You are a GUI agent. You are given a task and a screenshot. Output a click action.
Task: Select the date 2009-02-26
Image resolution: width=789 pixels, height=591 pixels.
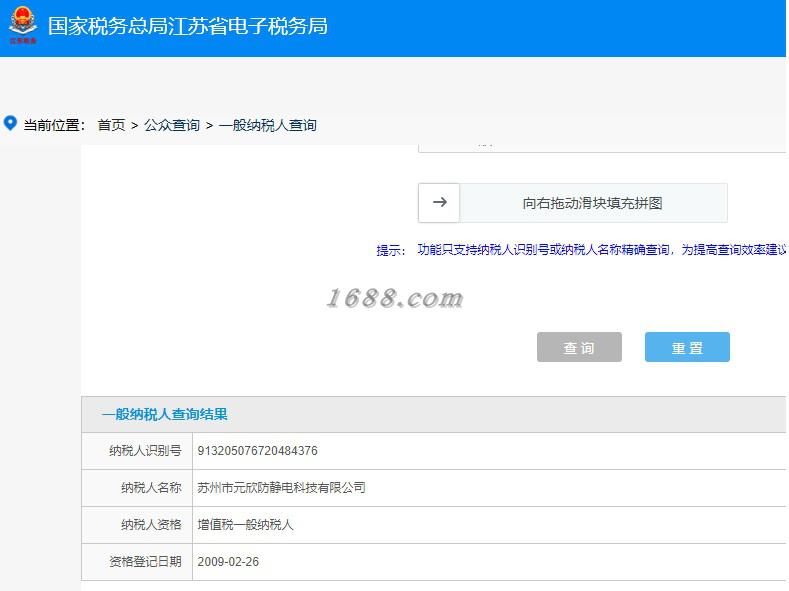[228, 561]
